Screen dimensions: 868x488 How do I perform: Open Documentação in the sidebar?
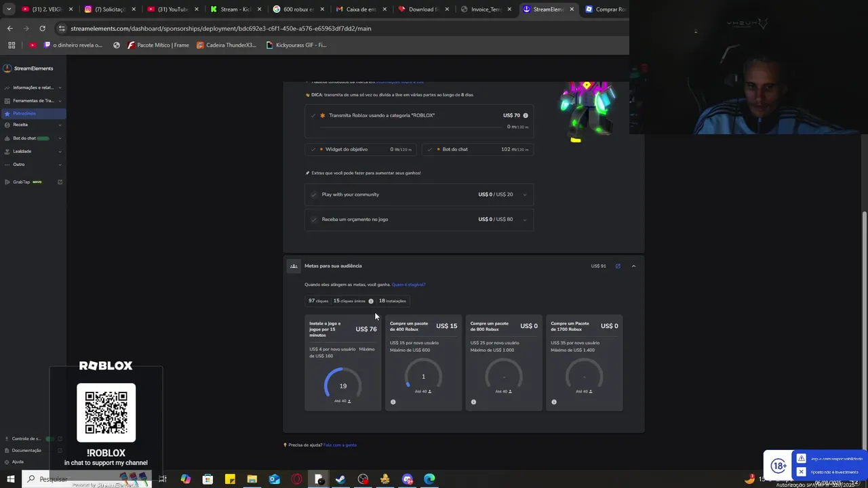pyautogui.click(x=26, y=450)
